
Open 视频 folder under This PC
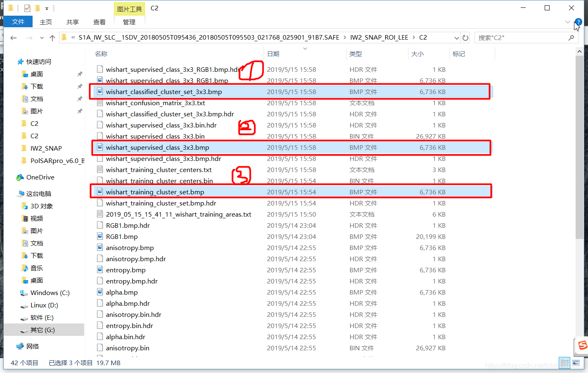tap(37, 218)
